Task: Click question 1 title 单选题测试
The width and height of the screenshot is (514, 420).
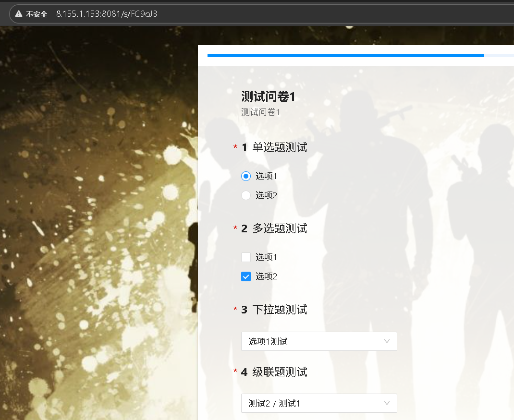Action: click(280, 147)
